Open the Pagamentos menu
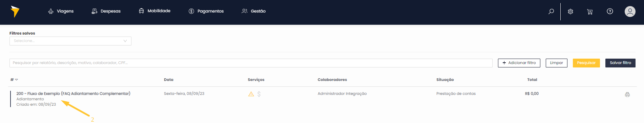 tap(206, 11)
